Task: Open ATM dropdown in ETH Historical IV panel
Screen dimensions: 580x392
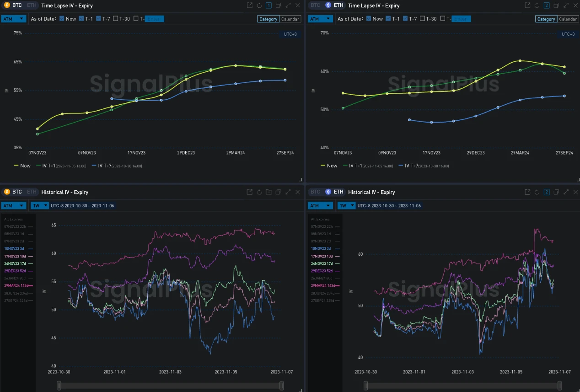Action: (320, 206)
